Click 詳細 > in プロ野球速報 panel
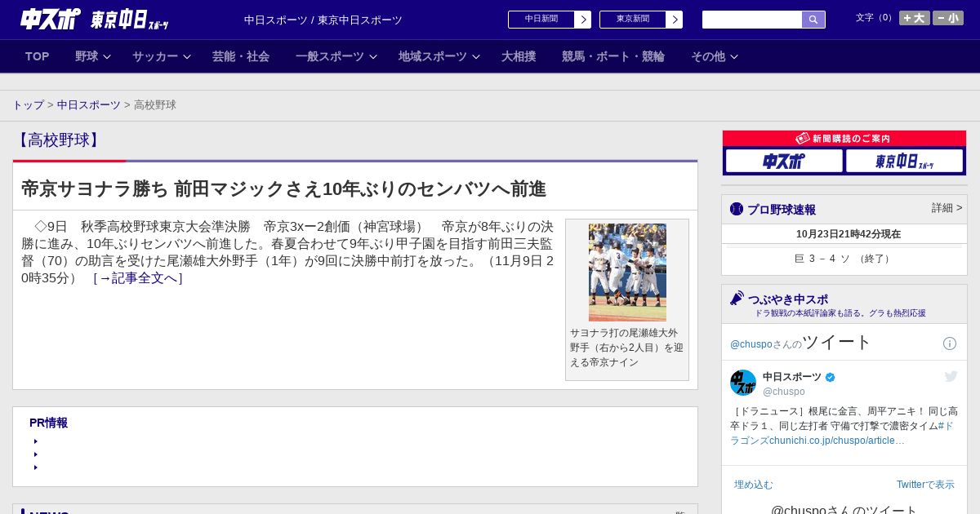 click(947, 208)
